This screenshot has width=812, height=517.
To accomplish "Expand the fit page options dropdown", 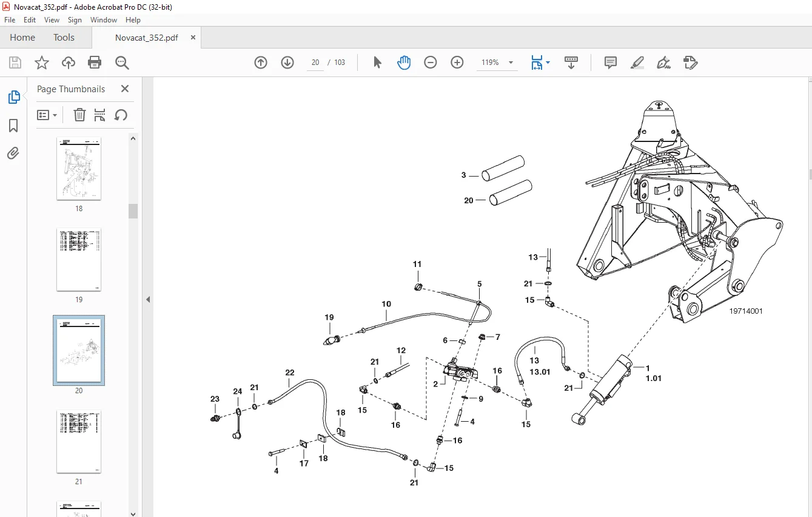I will tap(540, 63).
